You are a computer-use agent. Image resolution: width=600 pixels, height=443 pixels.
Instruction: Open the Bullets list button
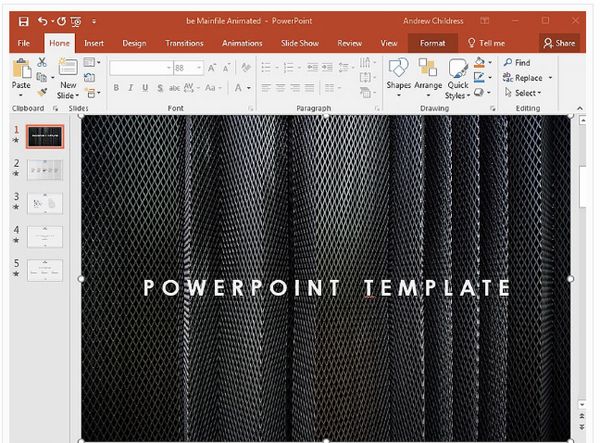coord(266,68)
